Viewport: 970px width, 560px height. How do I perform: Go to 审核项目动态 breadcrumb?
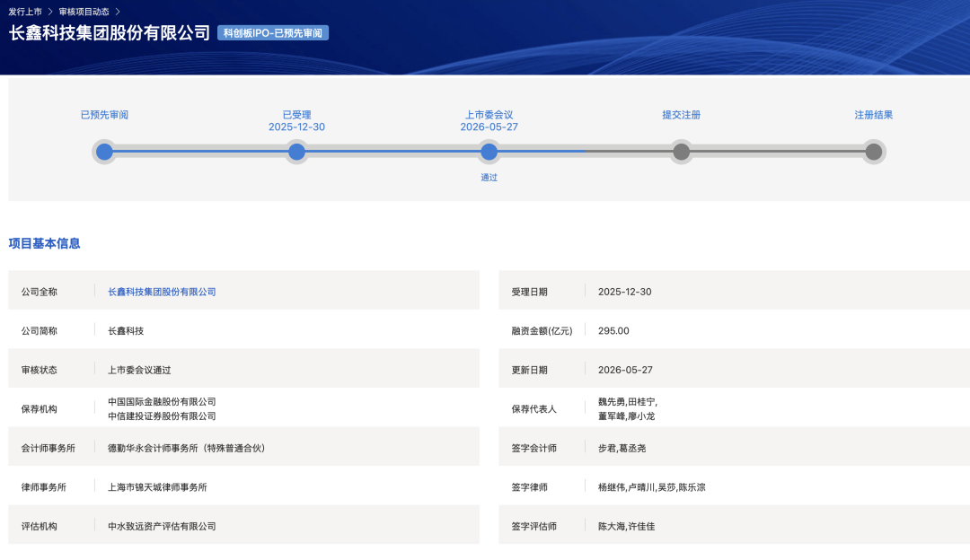(x=84, y=12)
